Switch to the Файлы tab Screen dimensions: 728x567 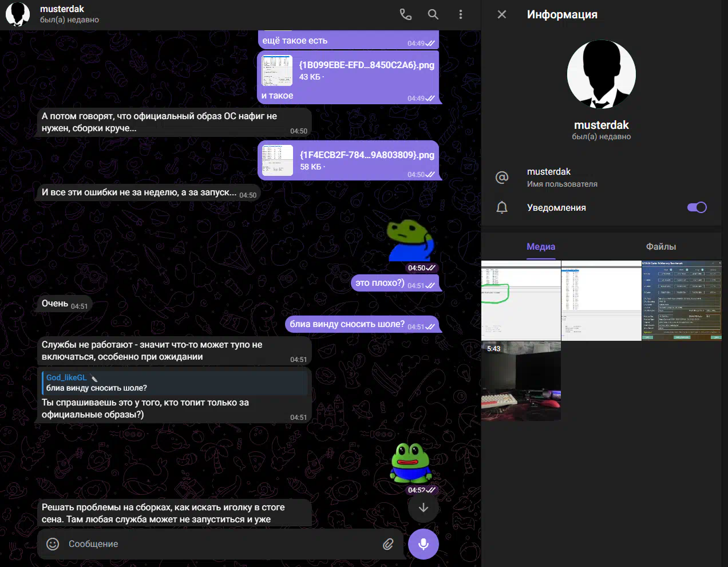tap(660, 247)
